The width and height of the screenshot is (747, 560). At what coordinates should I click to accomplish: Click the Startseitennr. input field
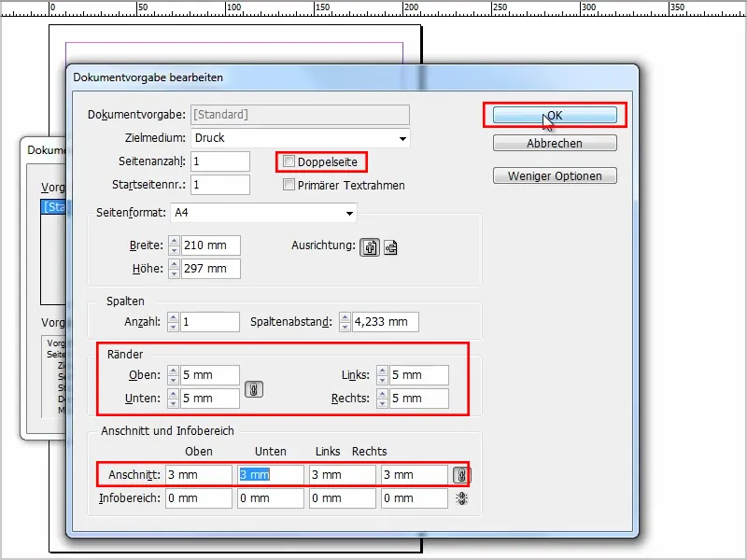220,185
